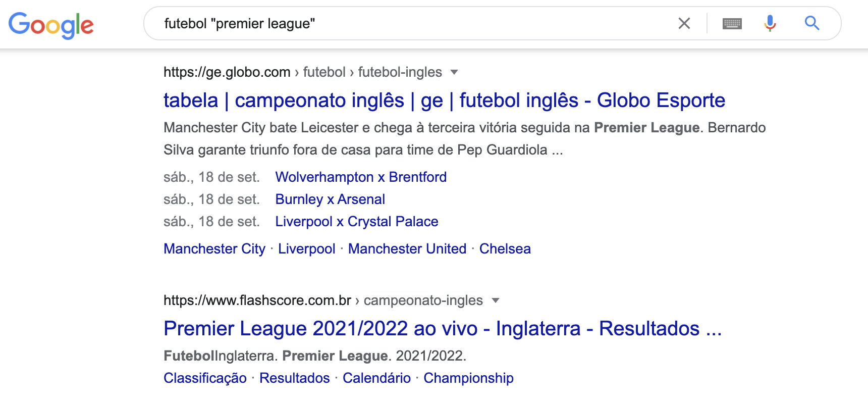Open the "Resultados" sitelink
Image resolution: width=868 pixels, height=404 pixels.
click(x=295, y=378)
